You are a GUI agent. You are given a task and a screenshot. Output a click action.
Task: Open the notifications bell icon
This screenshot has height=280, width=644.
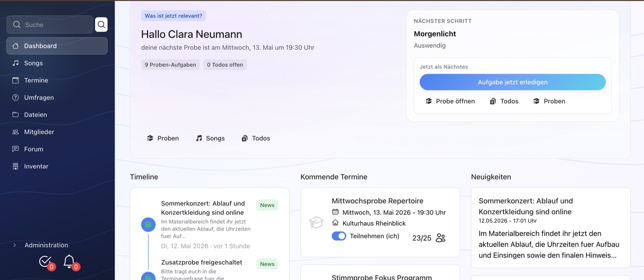coord(70,262)
